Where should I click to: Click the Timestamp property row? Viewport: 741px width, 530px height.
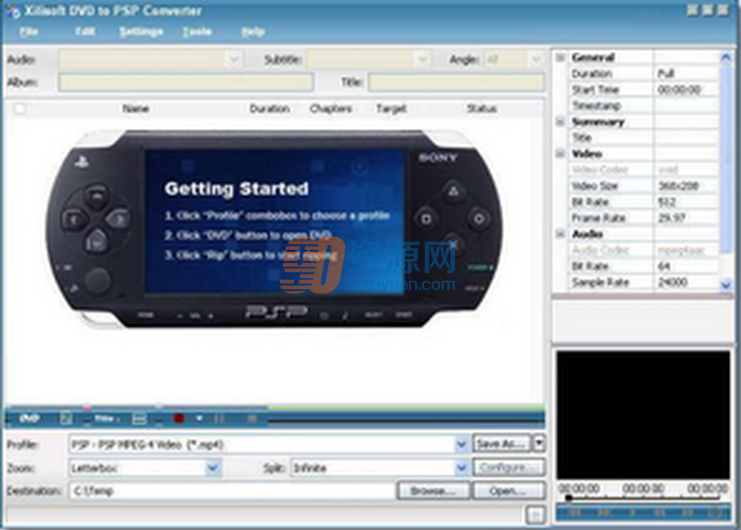(644, 106)
